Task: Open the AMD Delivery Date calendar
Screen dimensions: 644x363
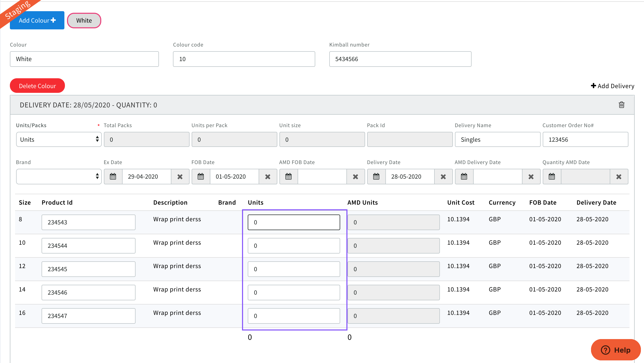Action: [464, 177]
